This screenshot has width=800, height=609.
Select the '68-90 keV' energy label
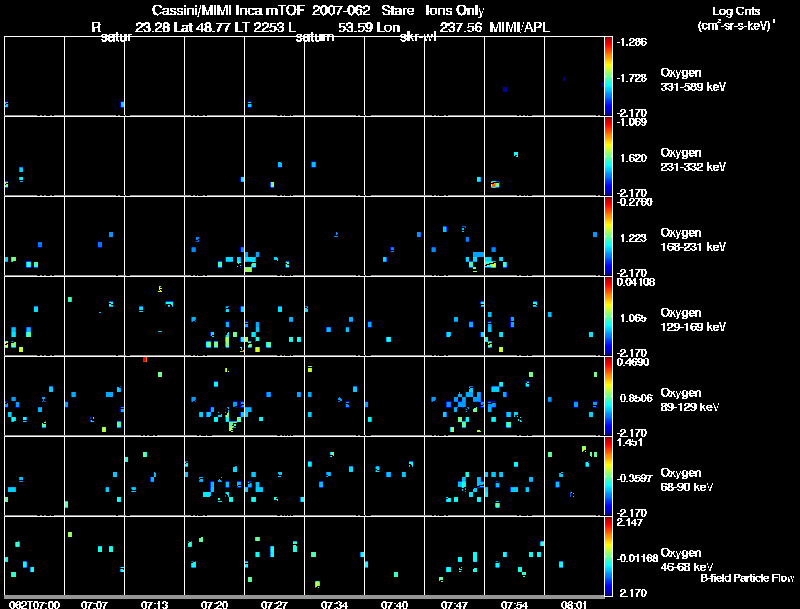point(687,487)
